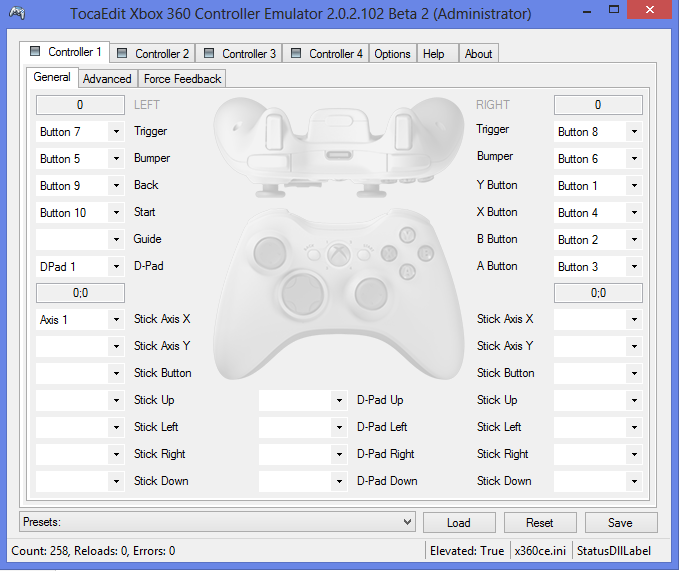679x571 pixels.
Task: Open Y Button dropdown showing Button 1
Action: [x=598, y=185]
